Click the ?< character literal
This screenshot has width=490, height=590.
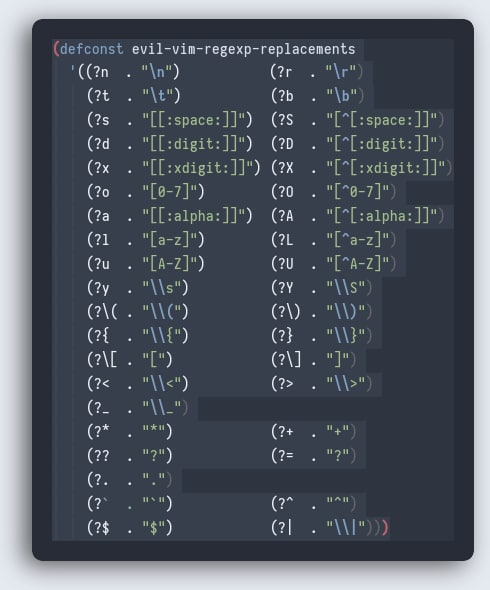tap(102, 384)
